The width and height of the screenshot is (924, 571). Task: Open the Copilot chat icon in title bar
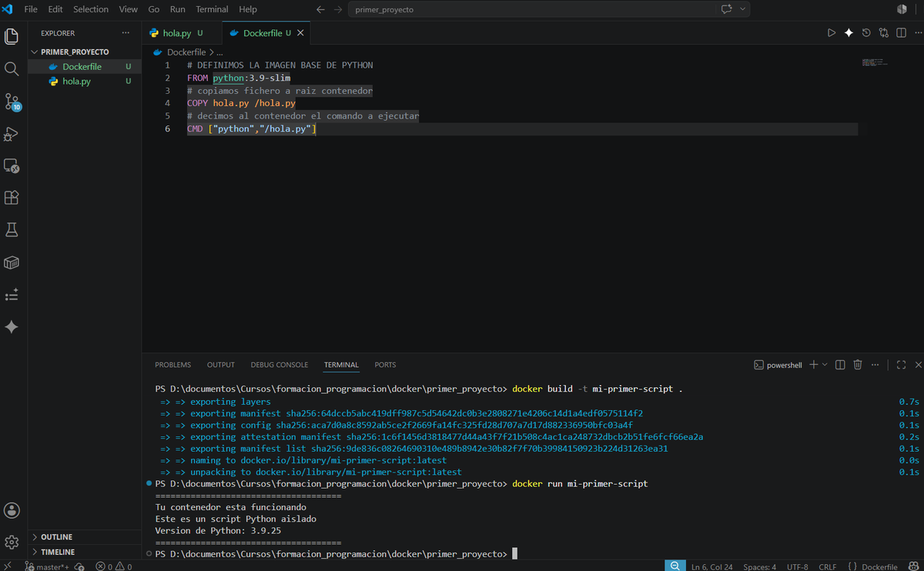pos(726,9)
